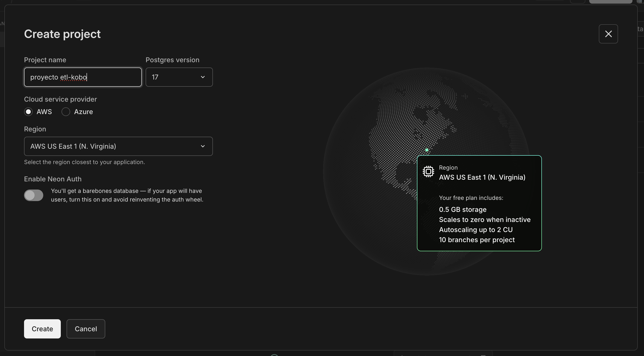Click the green location dot on globe
Viewport: 644px width, 356px height.
tap(427, 150)
